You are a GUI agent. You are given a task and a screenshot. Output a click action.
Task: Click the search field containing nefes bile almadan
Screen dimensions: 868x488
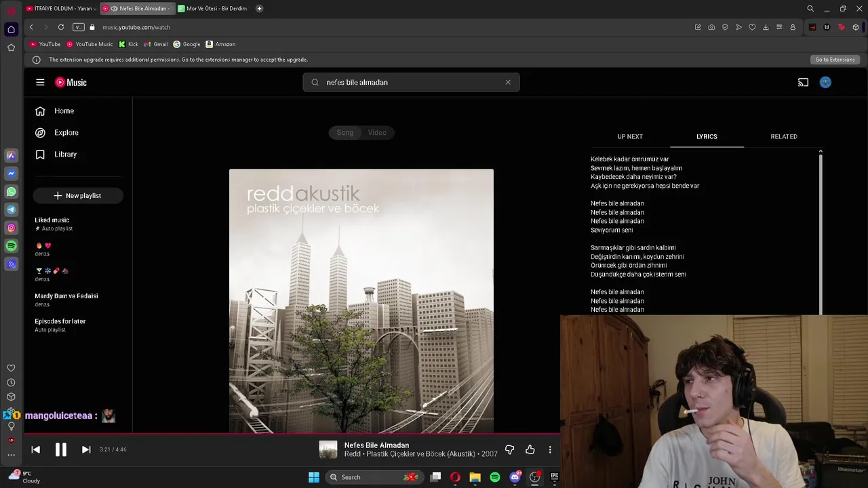[411, 82]
